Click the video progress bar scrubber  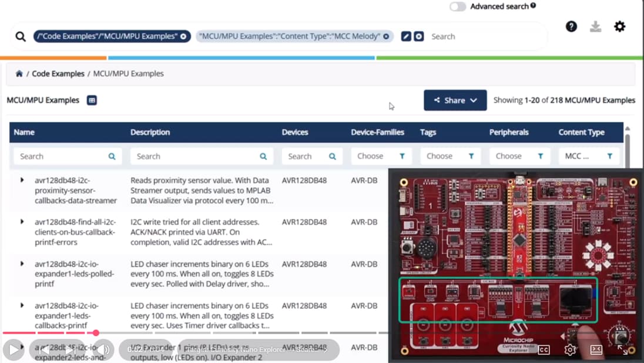pyautogui.click(x=96, y=333)
